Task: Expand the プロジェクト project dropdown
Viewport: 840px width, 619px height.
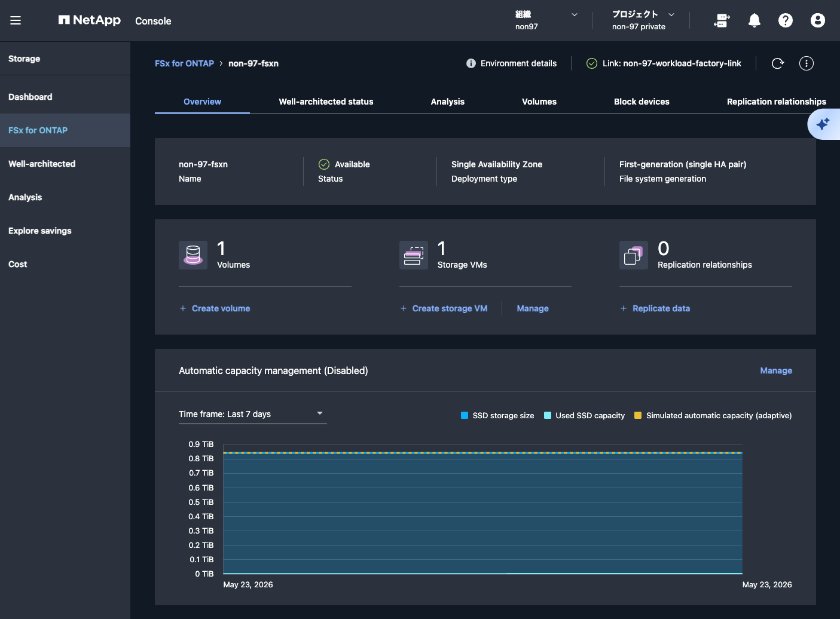Action: (x=643, y=20)
